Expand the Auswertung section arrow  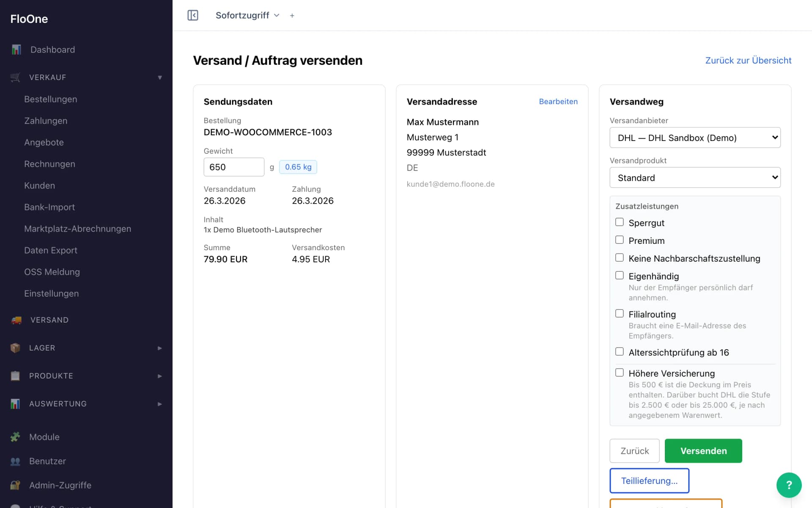[x=160, y=404]
